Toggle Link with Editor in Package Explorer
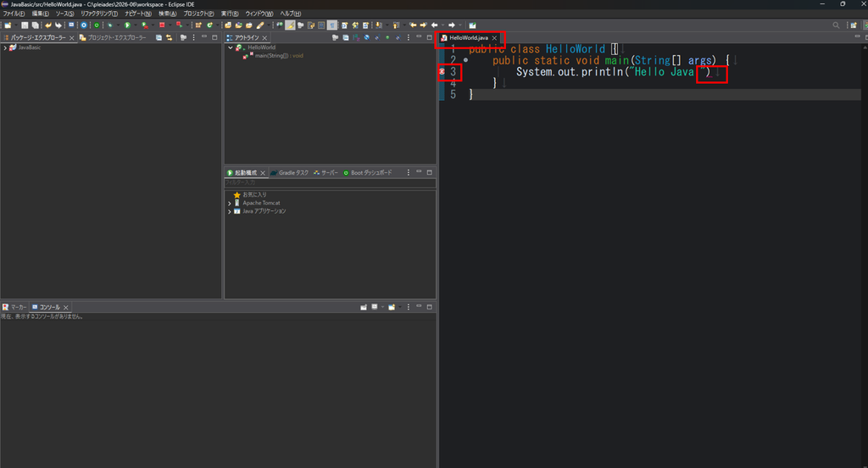868x468 pixels. pyautogui.click(x=170, y=37)
